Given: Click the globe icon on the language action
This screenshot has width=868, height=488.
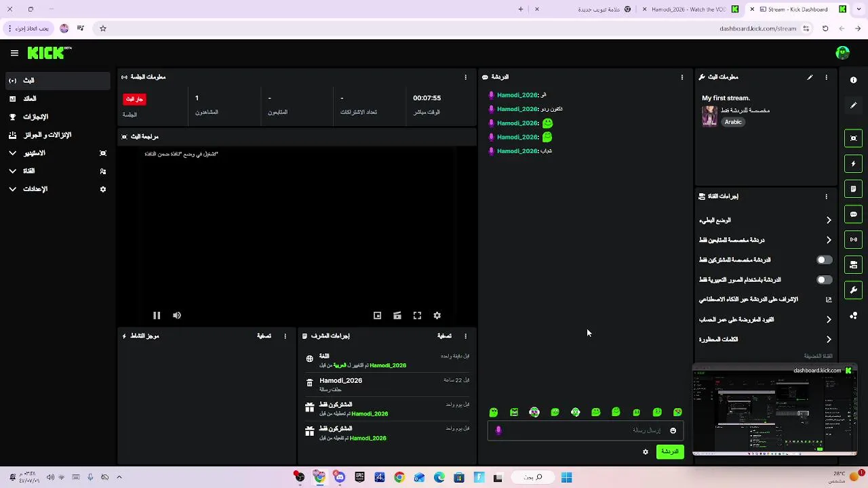Looking at the screenshot, I should click(310, 359).
